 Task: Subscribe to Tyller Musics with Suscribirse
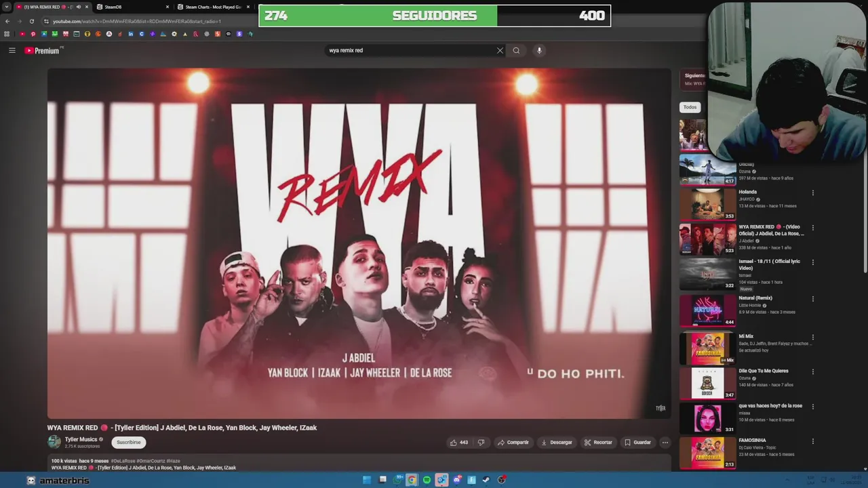[129, 443]
